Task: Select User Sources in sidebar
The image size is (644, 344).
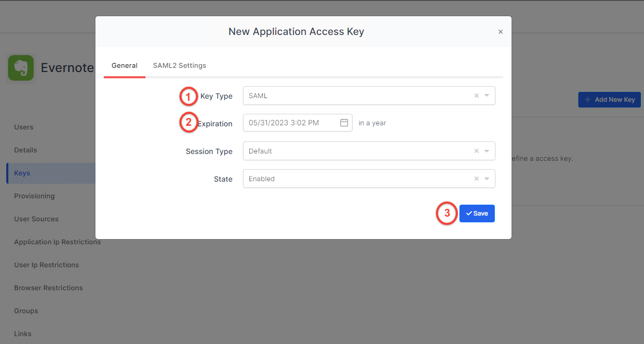Action: coord(37,219)
